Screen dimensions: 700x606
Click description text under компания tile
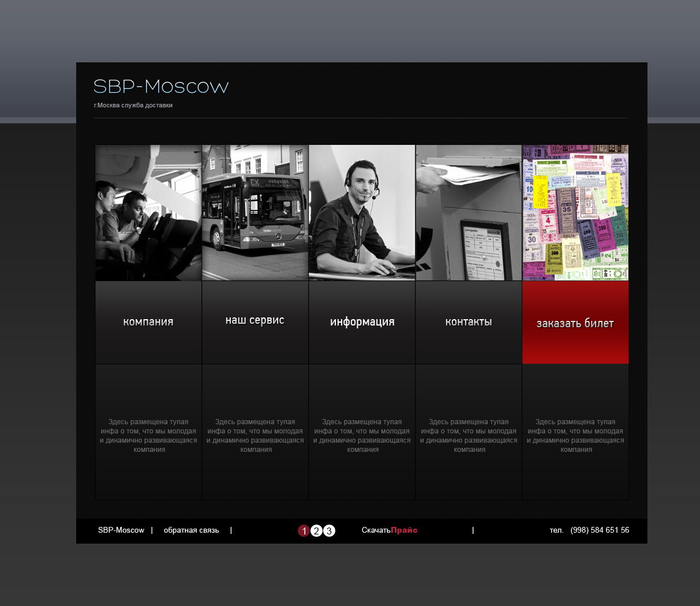pyautogui.click(x=148, y=436)
